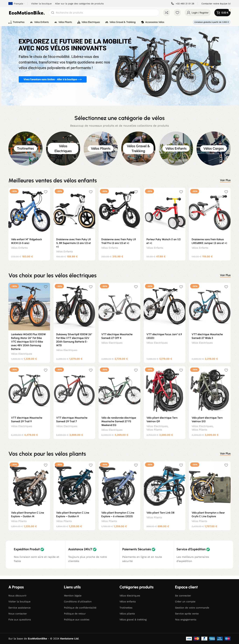The width and height of the screenshot is (239, 644).
Task: Open the compare products shuffle icon
Action: click(166, 12)
